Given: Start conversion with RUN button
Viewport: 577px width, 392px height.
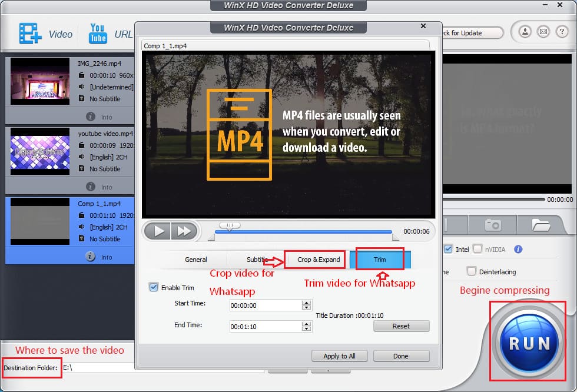Looking at the screenshot, I should pos(529,343).
